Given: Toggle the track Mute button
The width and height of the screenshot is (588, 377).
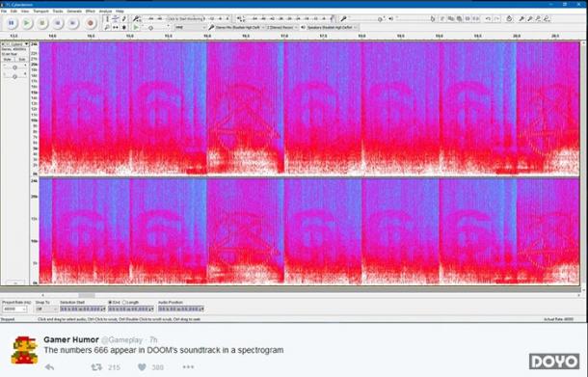Looking at the screenshot, I should pos(7,59).
